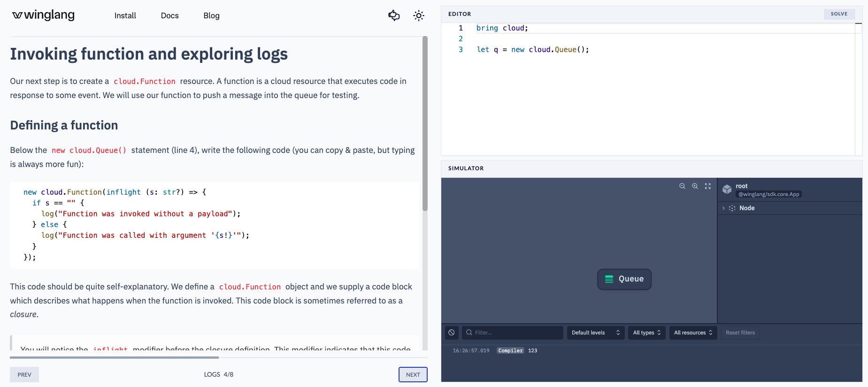Viewport: 868px width, 387px height.
Task: Expand the Node section chevron
Action: [723, 208]
